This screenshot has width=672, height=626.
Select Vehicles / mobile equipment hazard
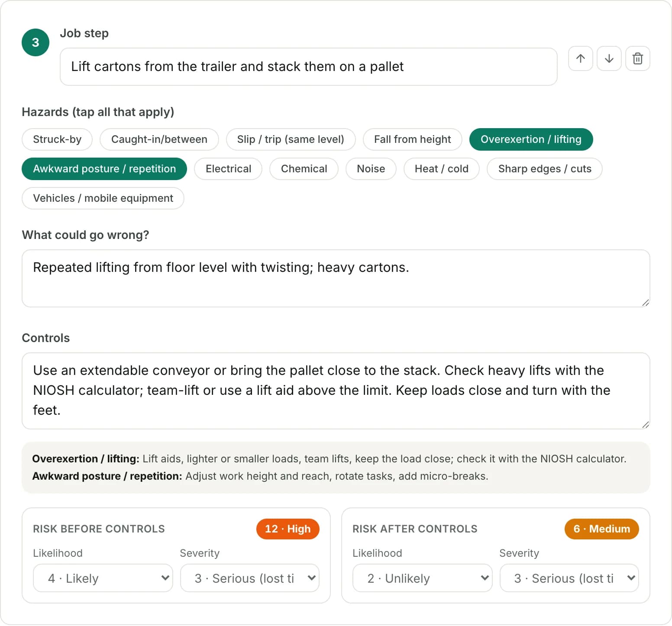(103, 198)
